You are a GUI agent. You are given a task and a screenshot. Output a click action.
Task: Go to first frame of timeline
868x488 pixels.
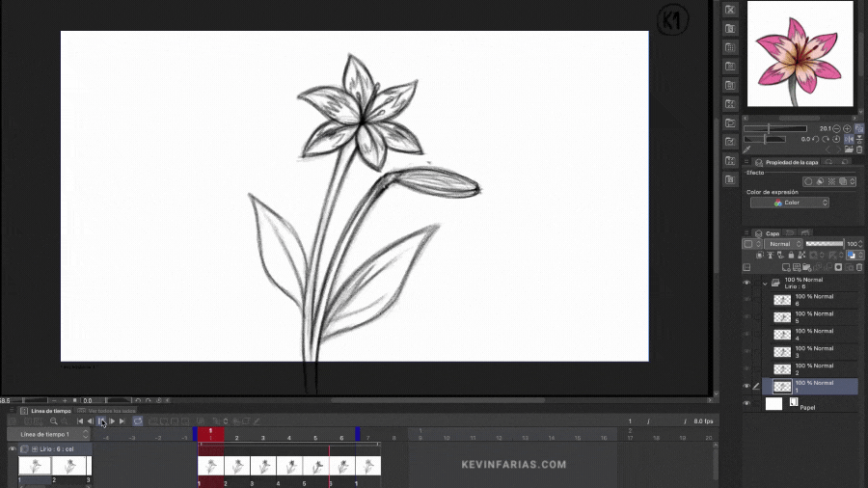point(80,421)
